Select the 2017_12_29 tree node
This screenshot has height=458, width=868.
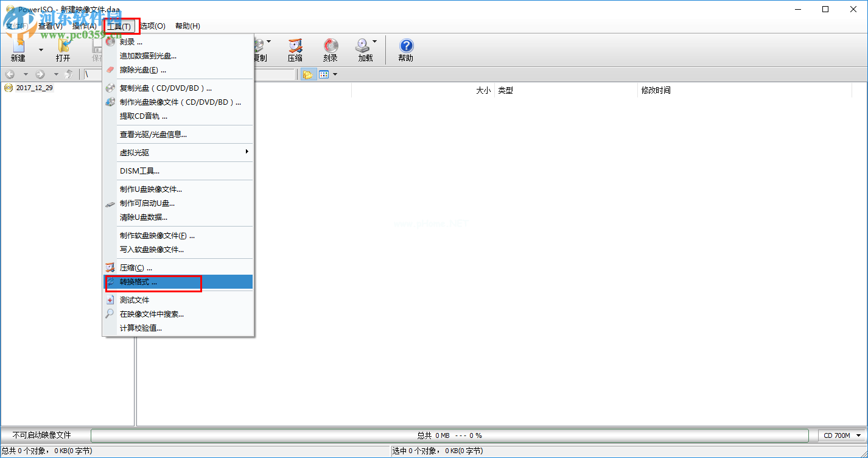click(35, 88)
